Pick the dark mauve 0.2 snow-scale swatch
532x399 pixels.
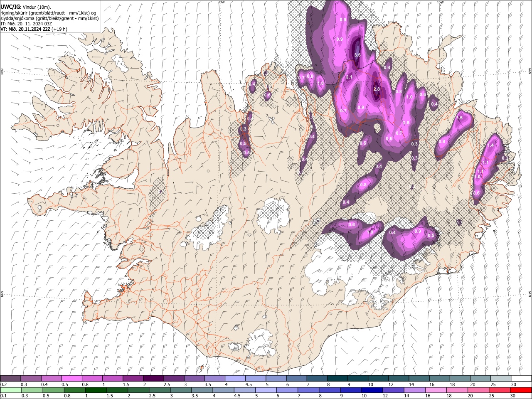click(10, 379)
